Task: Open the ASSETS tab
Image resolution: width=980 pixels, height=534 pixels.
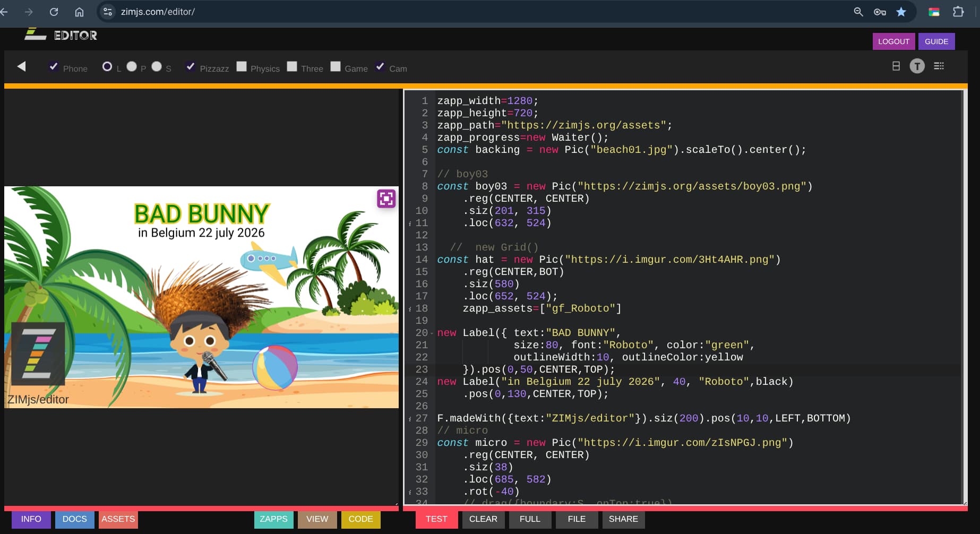Action: (x=118, y=519)
